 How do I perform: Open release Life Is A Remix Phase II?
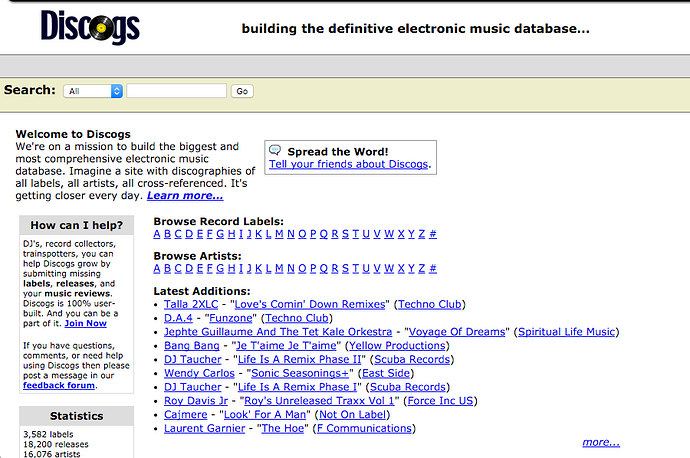(x=300, y=359)
